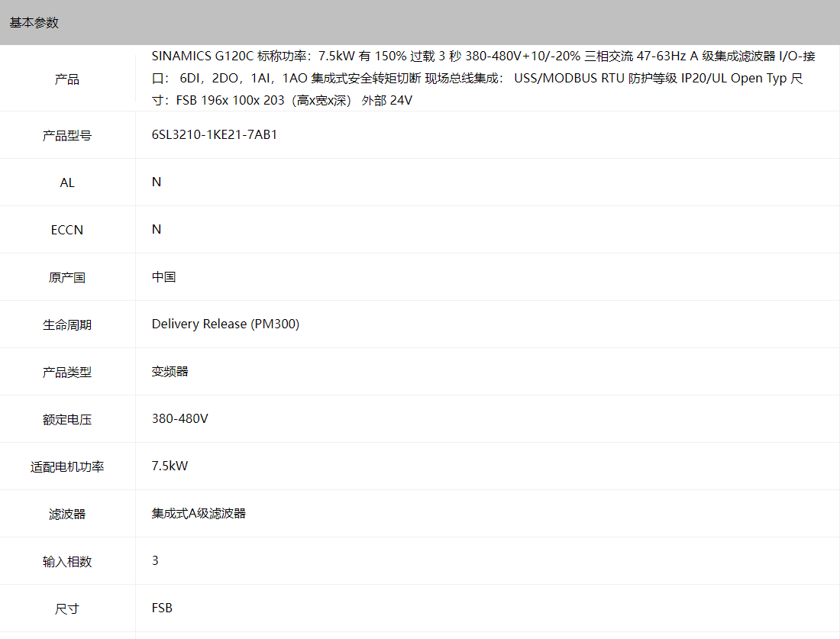840x639 pixels.
Task: Select the 产品类型 label
Action: coord(67,372)
